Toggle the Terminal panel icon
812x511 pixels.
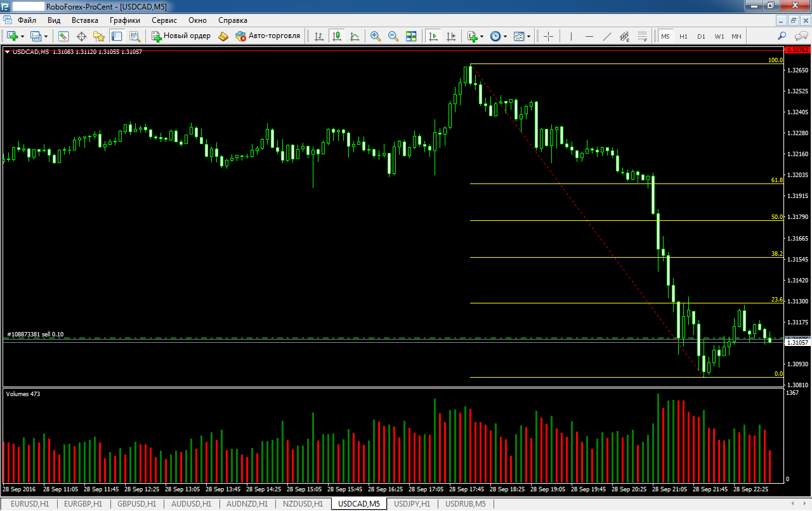tap(117, 36)
